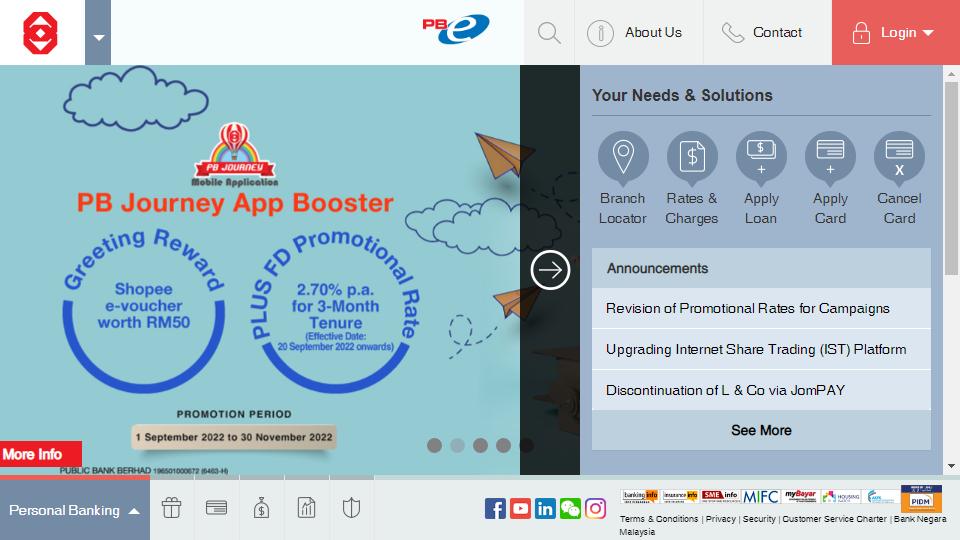Select the first carousel dot
Screen dimensions: 960x540
tap(434, 446)
